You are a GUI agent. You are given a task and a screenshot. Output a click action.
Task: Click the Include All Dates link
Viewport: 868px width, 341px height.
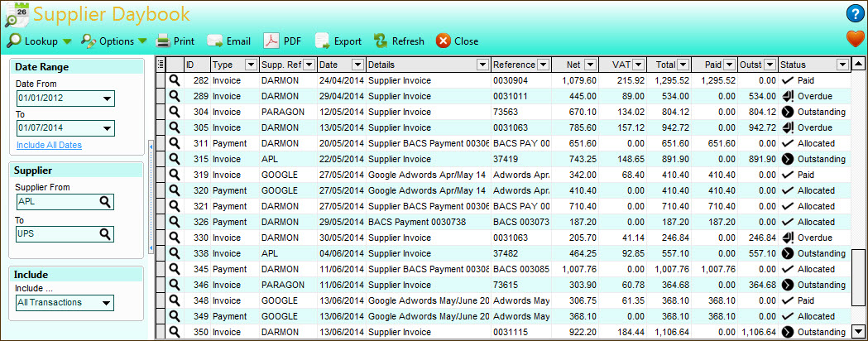49,146
